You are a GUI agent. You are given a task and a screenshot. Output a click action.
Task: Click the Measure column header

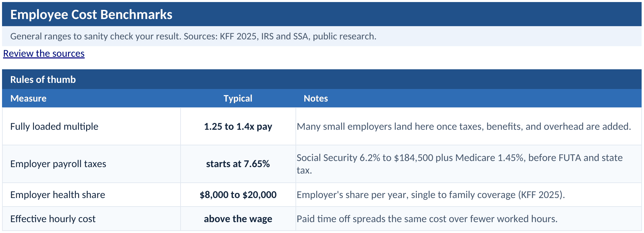click(x=28, y=98)
